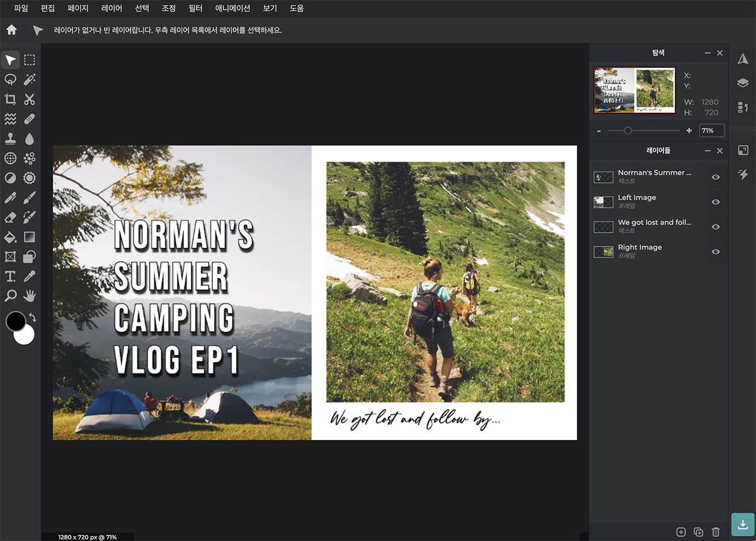Toggle the History panel sidebar icon
Screen dimensions: 756x541
(x=743, y=107)
